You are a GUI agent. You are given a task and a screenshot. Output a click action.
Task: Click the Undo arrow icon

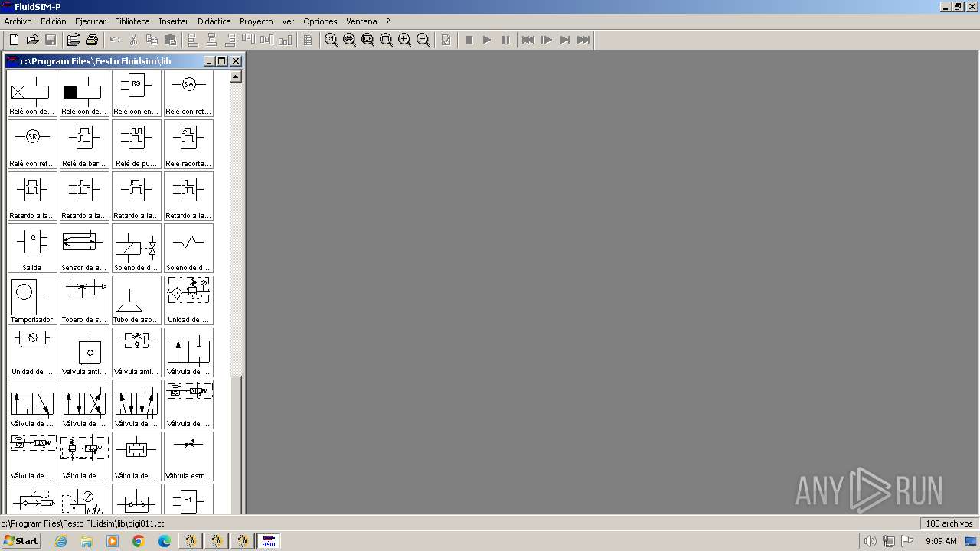coord(115,40)
